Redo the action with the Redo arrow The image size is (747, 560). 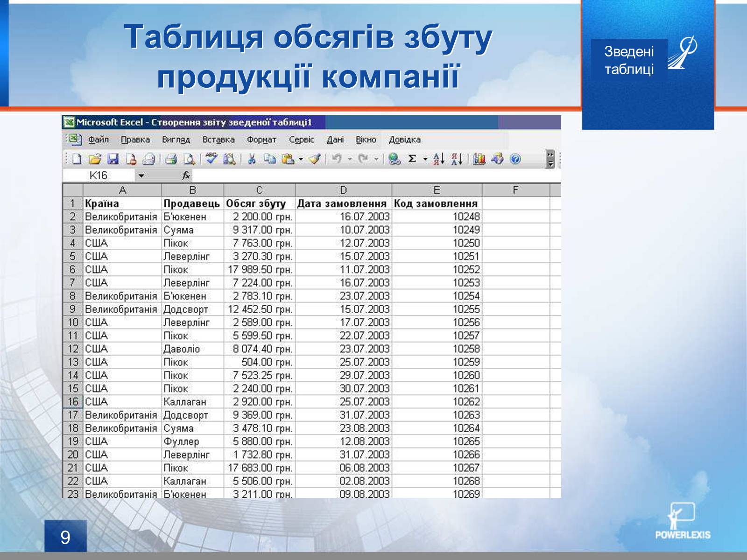click(x=363, y=160)
